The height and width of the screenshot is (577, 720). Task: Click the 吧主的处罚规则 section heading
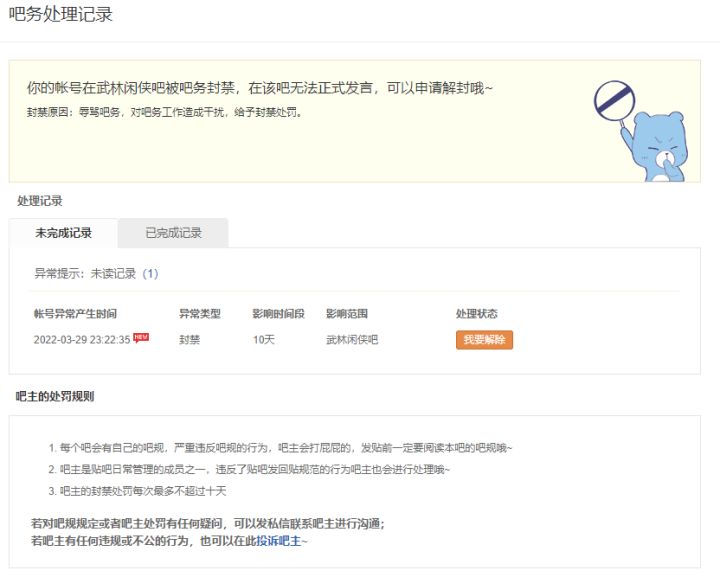[x=55, y=396]
